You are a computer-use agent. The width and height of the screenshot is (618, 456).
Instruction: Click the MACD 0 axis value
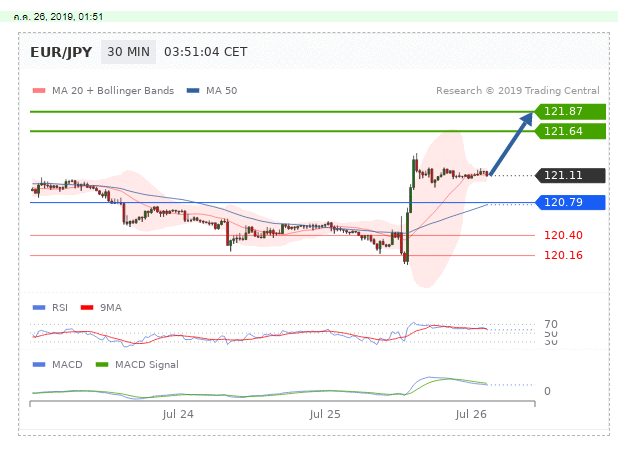547,391
